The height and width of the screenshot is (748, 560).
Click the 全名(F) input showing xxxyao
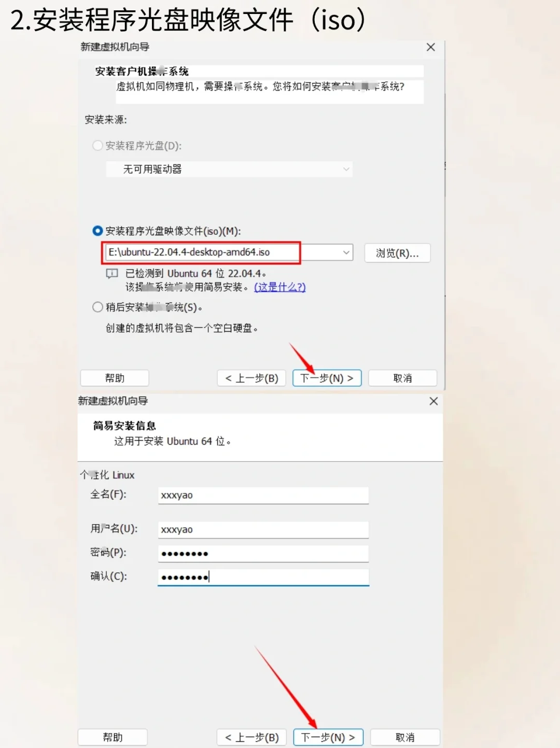pos(263,495)
